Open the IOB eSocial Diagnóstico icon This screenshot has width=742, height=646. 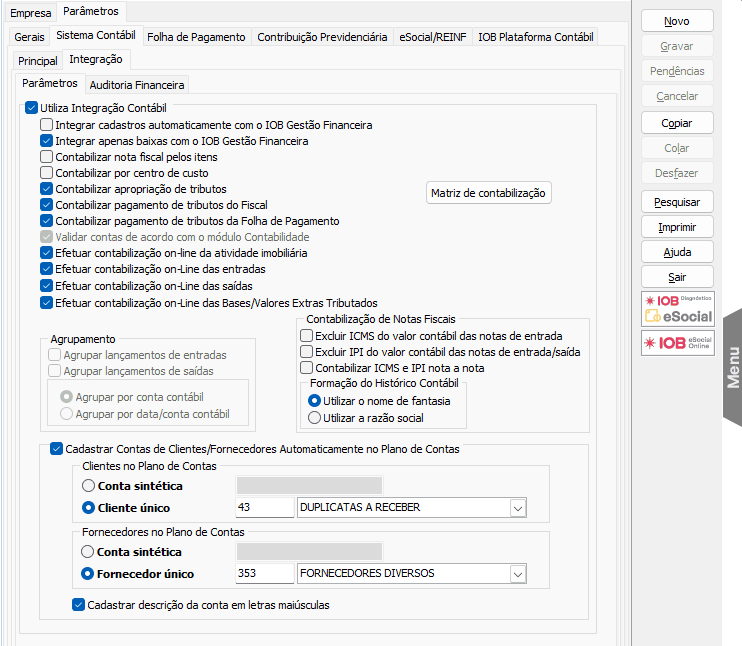pos(677,308)
